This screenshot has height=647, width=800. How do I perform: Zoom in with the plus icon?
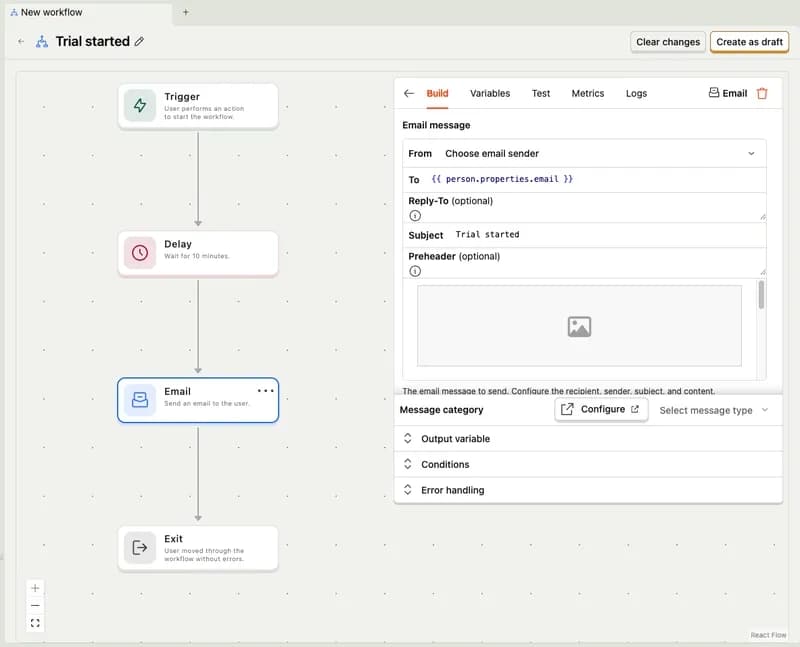[34, 588]
